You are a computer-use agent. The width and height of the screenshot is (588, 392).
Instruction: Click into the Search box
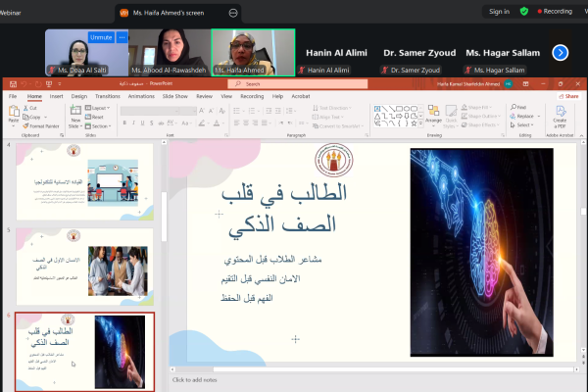click(x=297, y=84)
